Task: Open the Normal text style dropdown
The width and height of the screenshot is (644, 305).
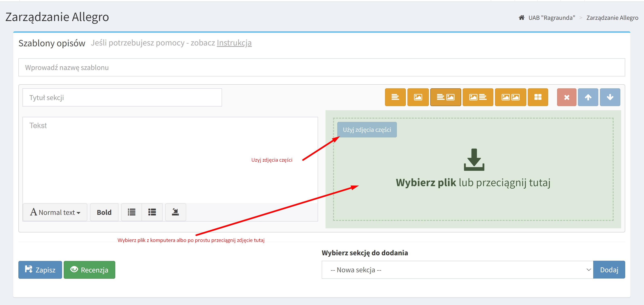Action: click(55, 212)
